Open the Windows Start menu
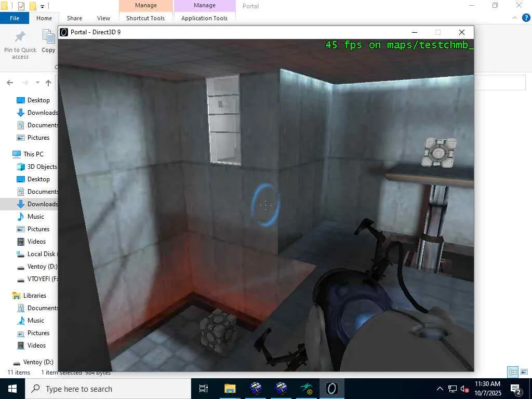 coord(12,389)
